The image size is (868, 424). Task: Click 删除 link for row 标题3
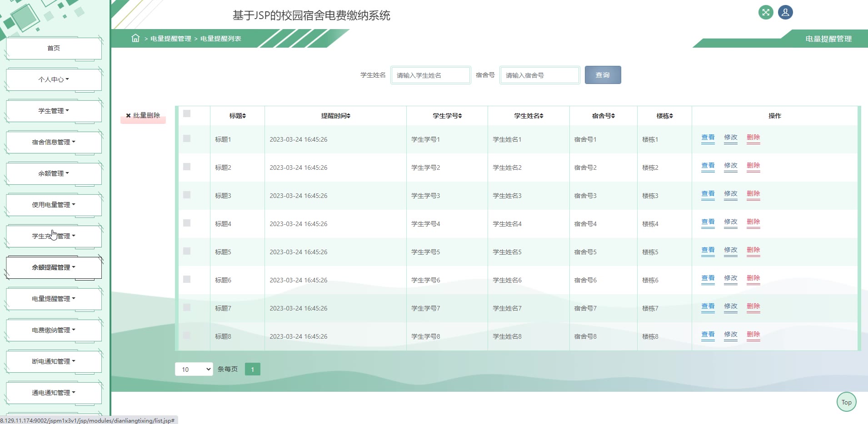(753, 194)
